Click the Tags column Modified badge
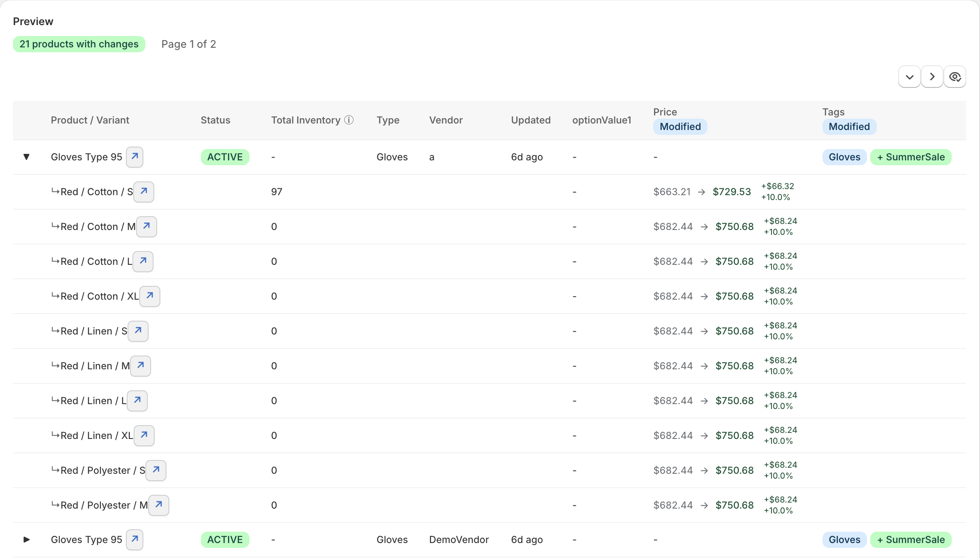Viewport: 980px width, 558px height. point(849,127)
